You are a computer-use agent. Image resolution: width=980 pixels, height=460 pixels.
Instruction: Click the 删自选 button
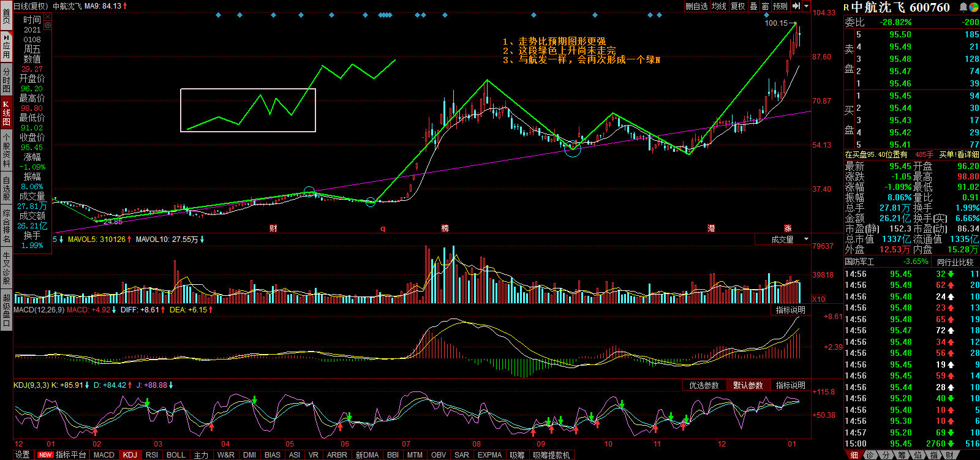(x=696, y=6)
